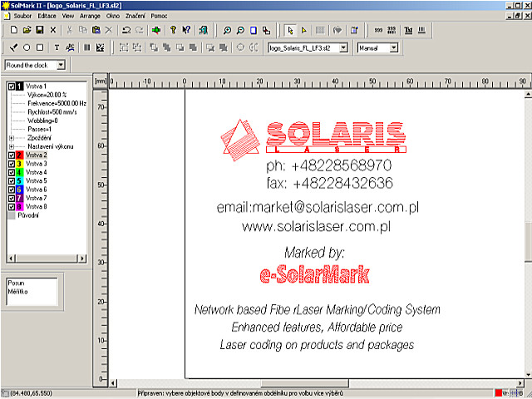Select the curved ABC text tool

pos(70,47)
